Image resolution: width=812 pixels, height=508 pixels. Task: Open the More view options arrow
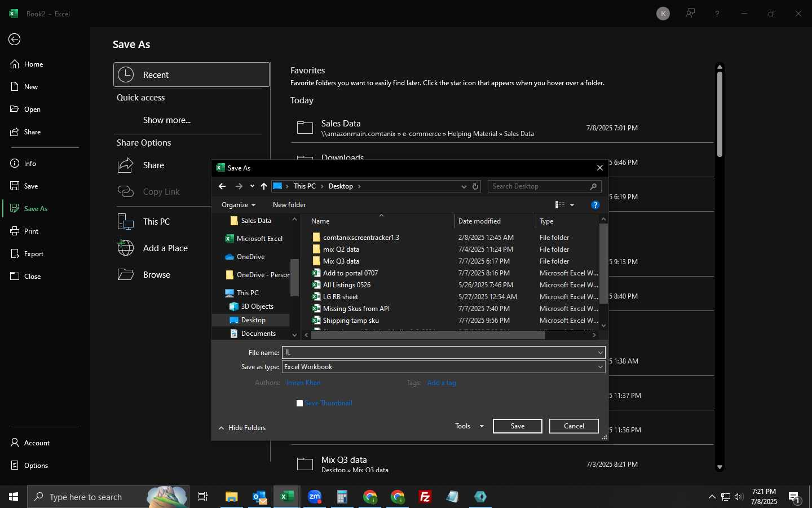point(572,205)
